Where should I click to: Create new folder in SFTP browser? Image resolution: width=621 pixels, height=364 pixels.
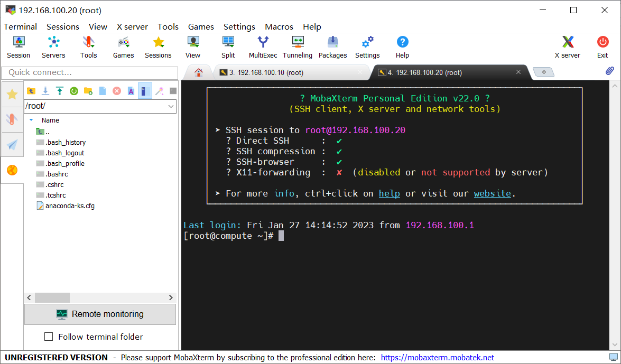pyautogui.click(x=88, y=91)
